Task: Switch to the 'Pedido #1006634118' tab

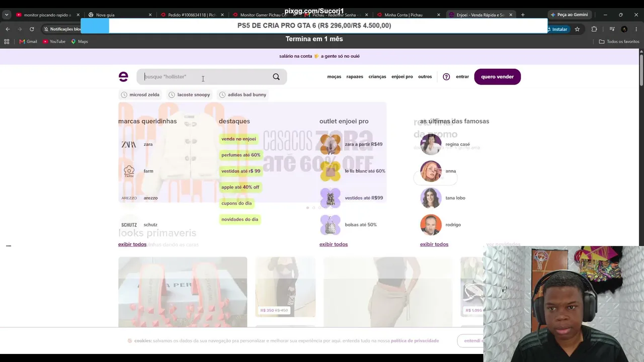Action: tap(192, 15)
